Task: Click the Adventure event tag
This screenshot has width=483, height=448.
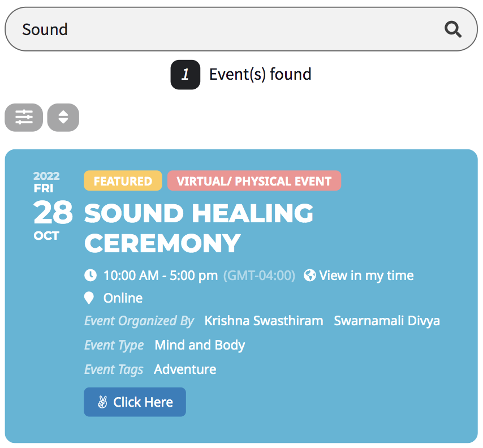Action: 185,369
